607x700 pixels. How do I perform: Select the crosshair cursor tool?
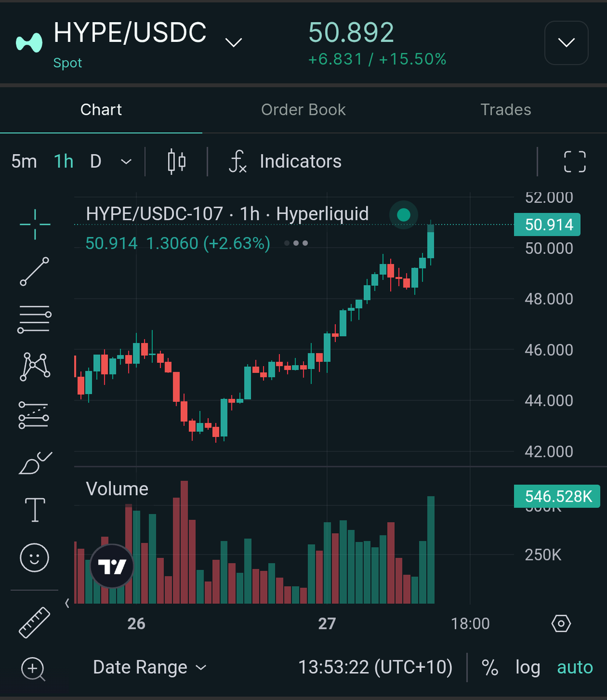pos(35,224)
